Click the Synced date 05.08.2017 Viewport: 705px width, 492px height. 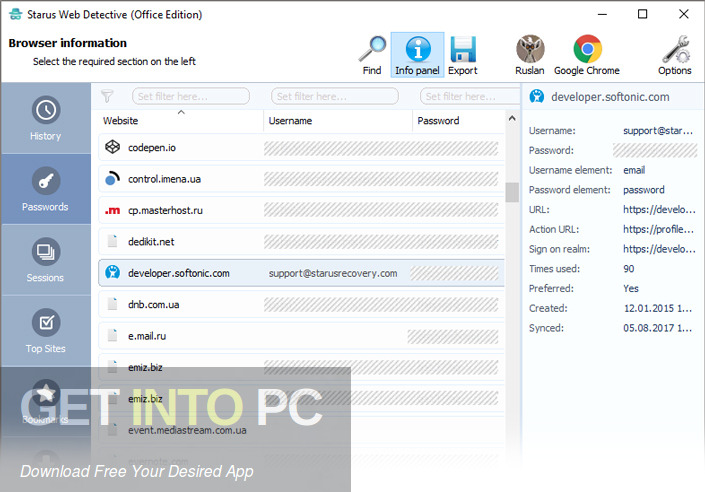(x=657, y=328)
